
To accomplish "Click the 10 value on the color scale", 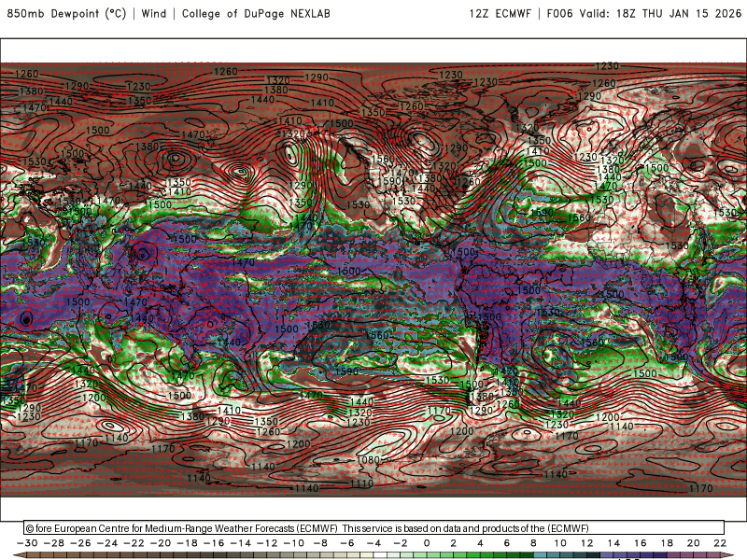I will [x=560, y=543].
